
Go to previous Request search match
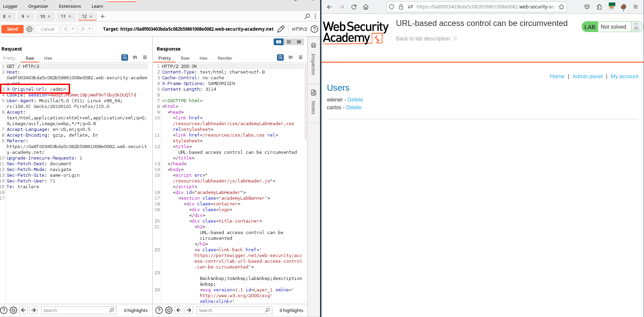23,310
